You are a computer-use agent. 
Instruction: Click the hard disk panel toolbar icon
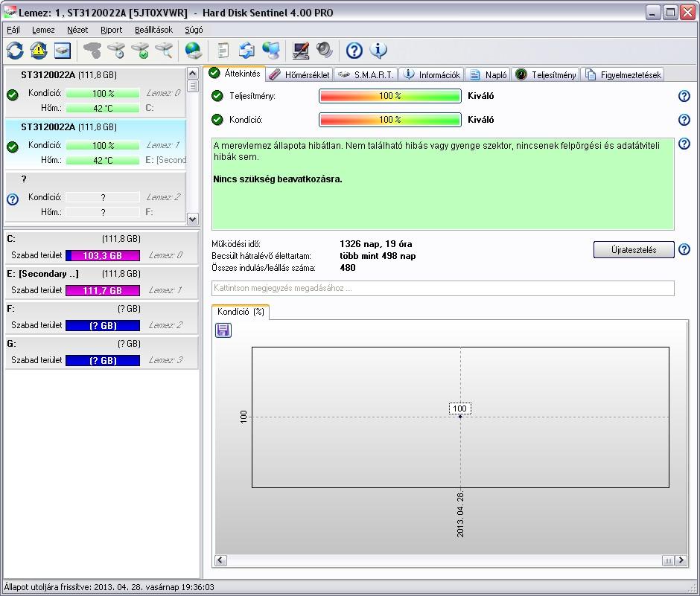pyautogui.click(x=63, y=51)
